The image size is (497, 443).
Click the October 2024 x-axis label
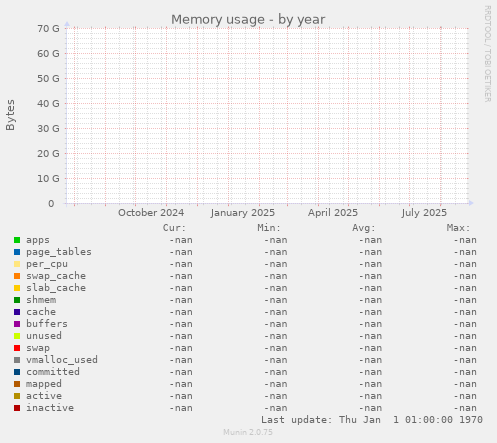[x=151, y=213]
